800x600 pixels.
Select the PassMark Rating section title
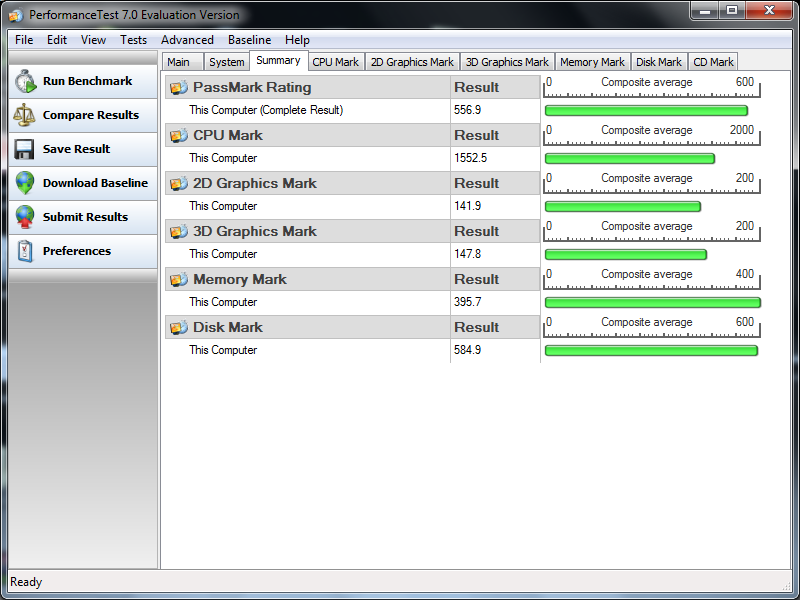pyautogui.click(x=252, y=87)
